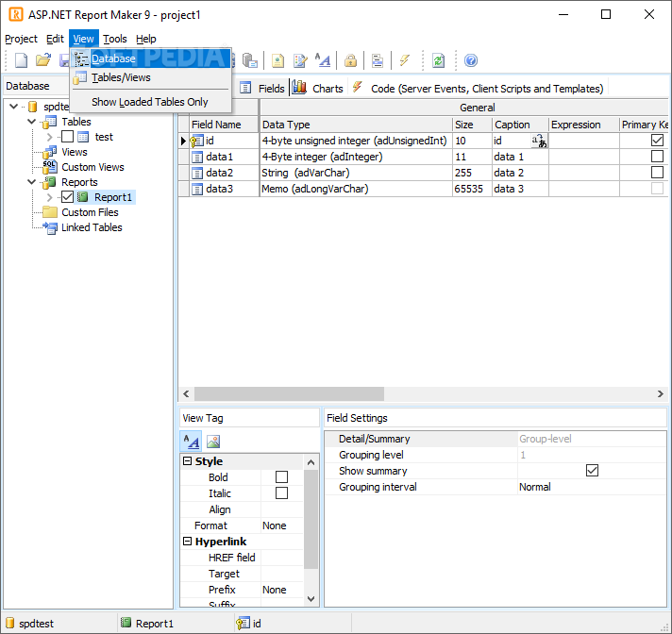Switch to the Fields tab
672x634 pixels.
point(262,89)
